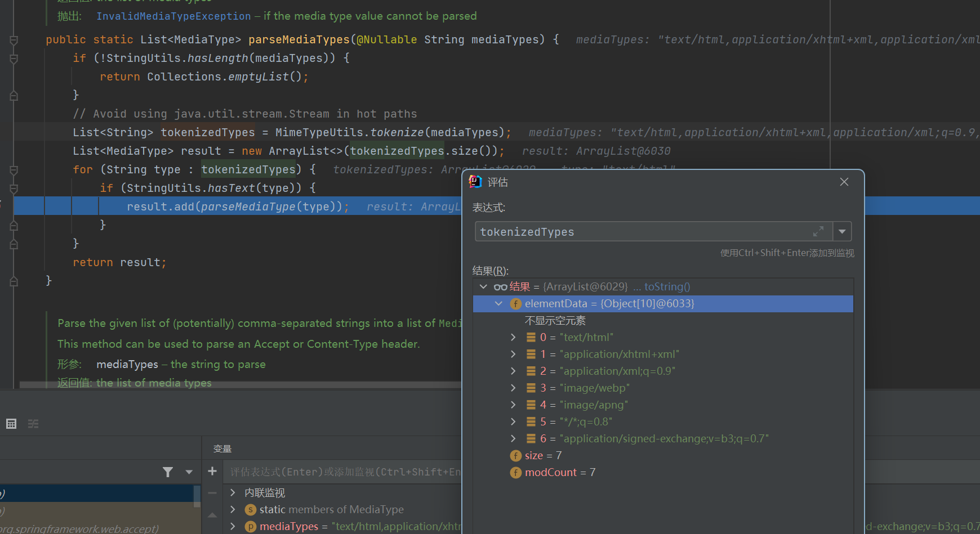980x534 pixels.
Task: Click the static members S icon
Action: click(x=251, y=510)
